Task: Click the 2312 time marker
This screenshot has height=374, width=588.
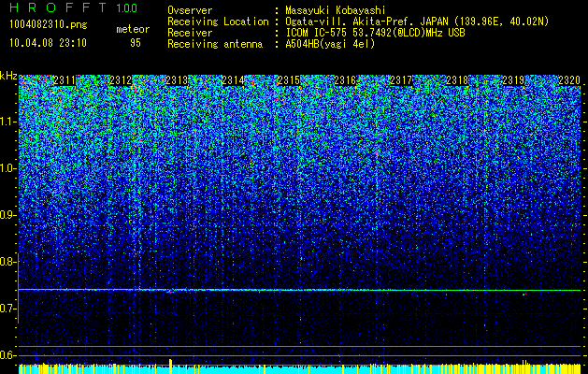Action: click(x=121, y=80)
